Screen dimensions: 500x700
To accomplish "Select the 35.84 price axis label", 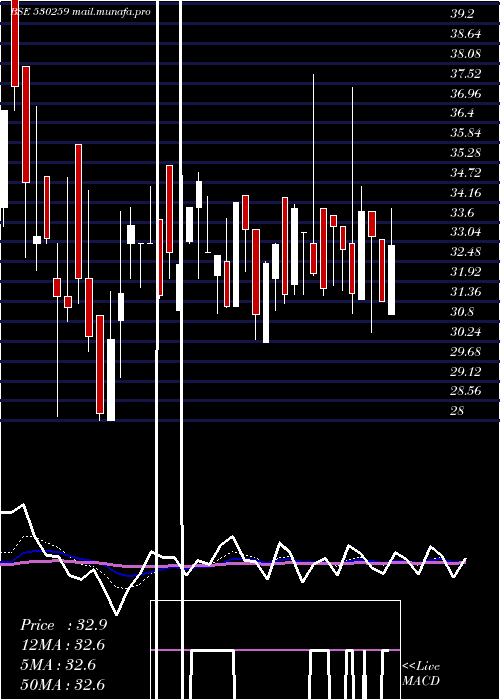I will click(x=465, y=133).
